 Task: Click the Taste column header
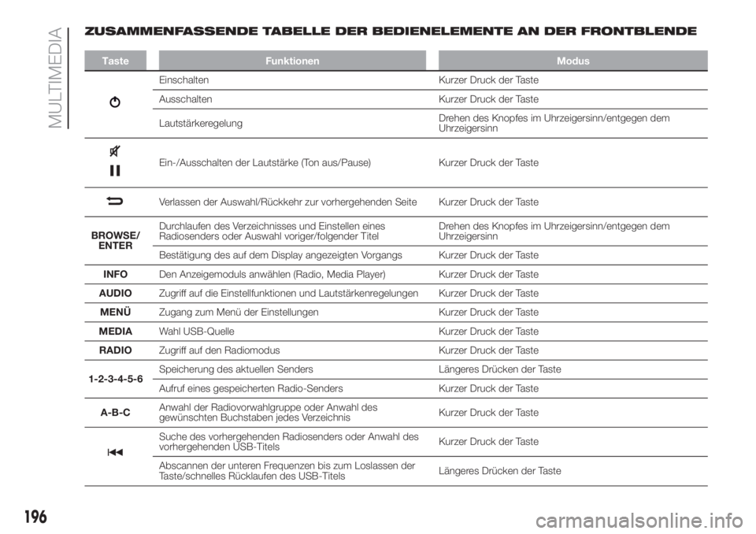[x=115, y=61]
